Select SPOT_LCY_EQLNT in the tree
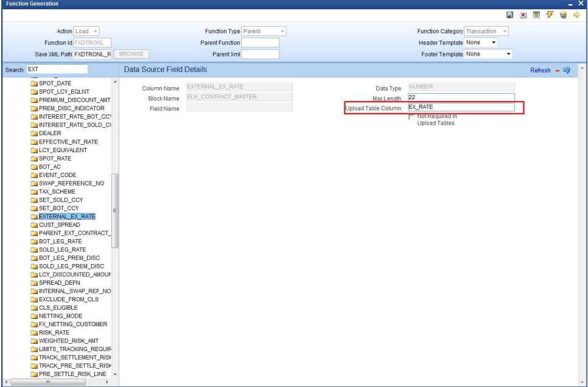 coord(64,91)
